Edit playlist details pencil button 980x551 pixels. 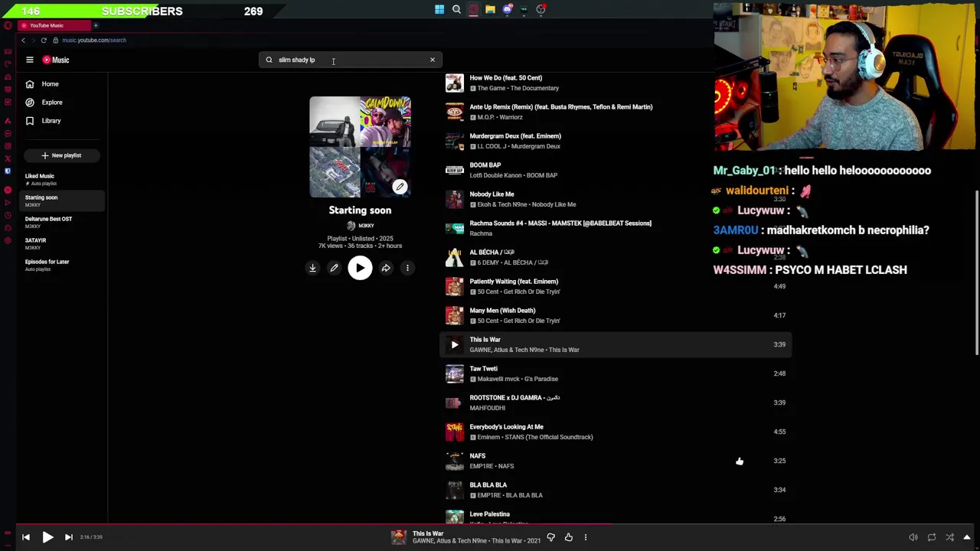click(334, 268)
